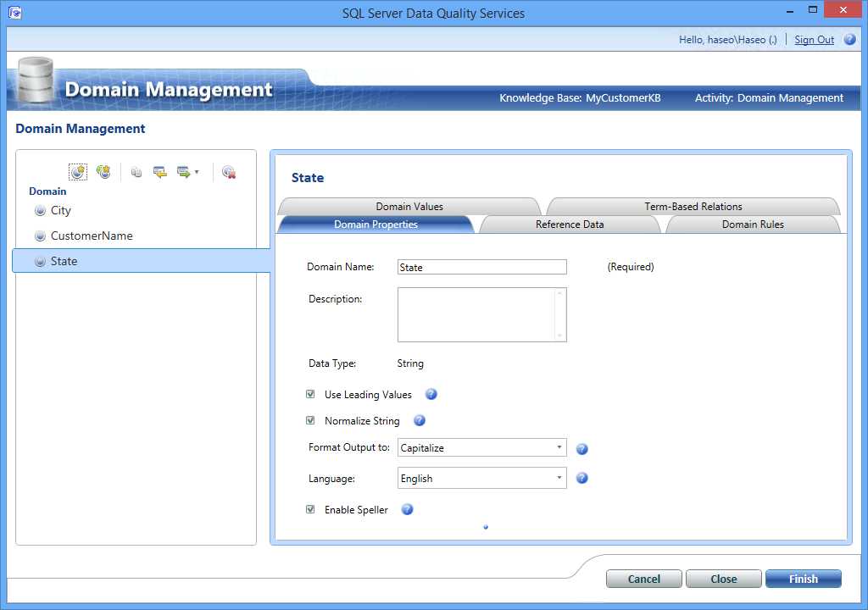
Task: Open the Language dropdown
Action: pos(482,479)
